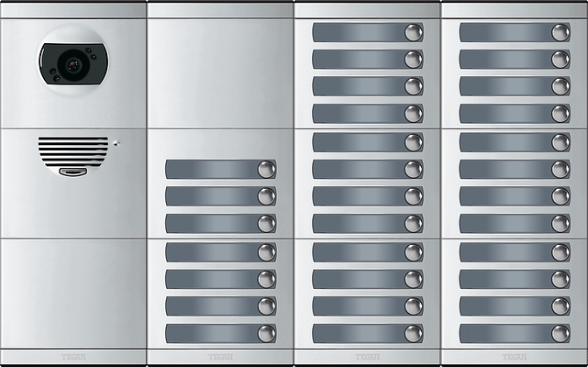Ring the ninth round button in third panel
The image size is (588, 367).
(414, 252)
